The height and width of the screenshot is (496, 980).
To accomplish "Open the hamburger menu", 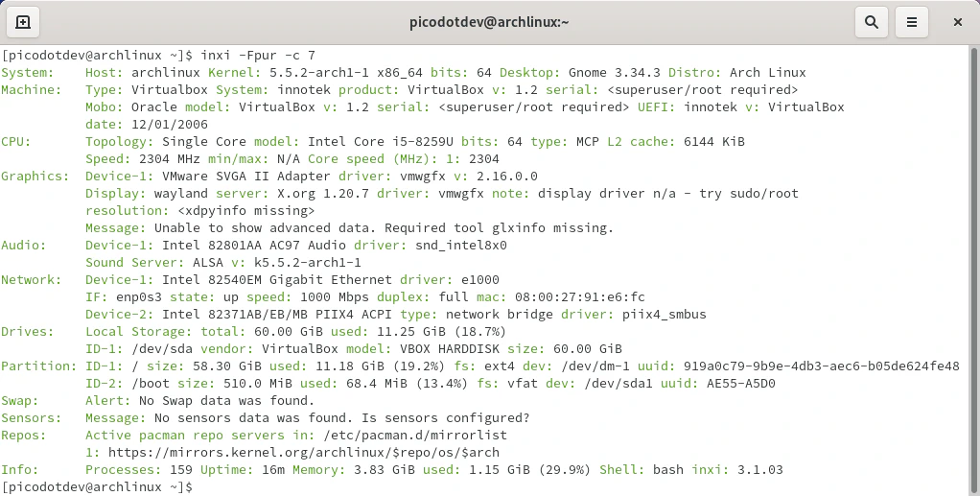I will point(912,21).
